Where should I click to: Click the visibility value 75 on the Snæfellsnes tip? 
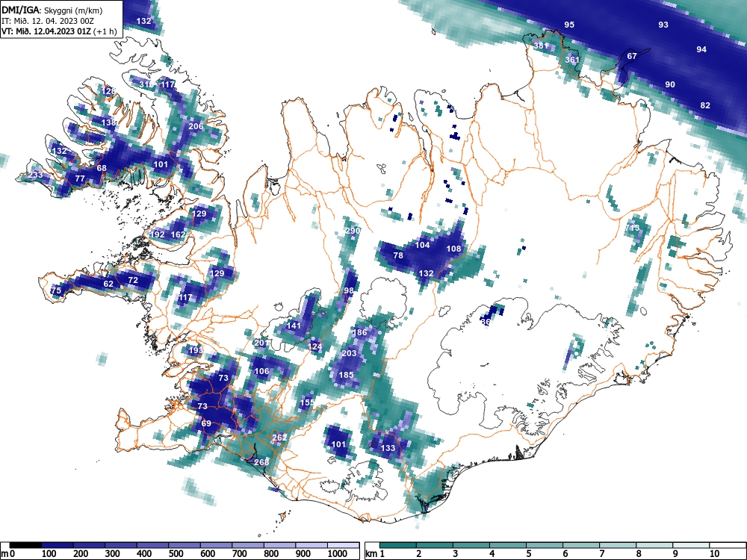coord(56,290)
